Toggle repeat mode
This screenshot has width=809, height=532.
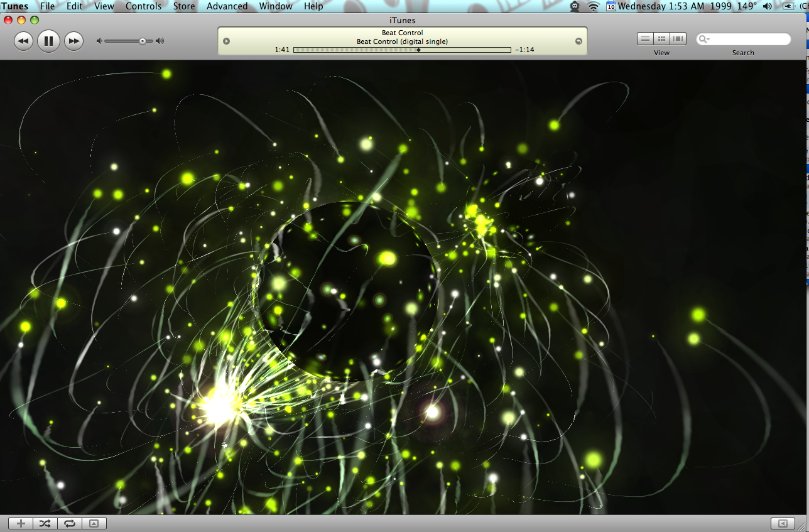(x=70, y=523)
